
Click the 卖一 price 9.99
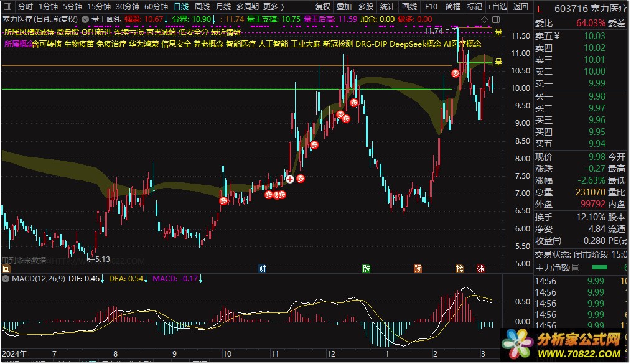597,83
